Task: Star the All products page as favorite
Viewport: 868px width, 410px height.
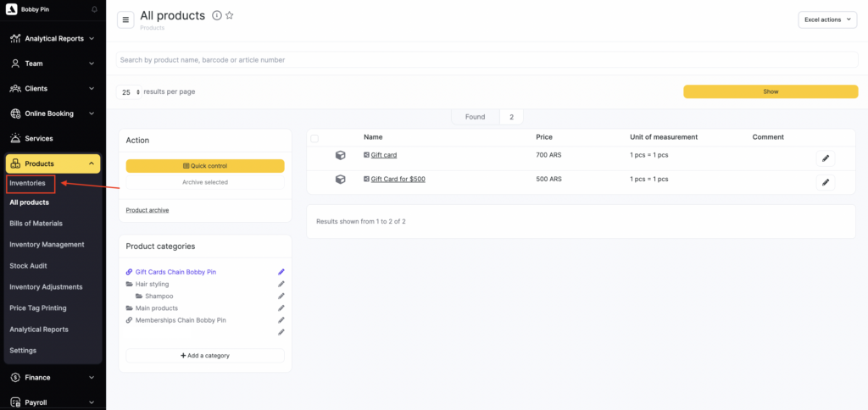Action: (230, 16)
